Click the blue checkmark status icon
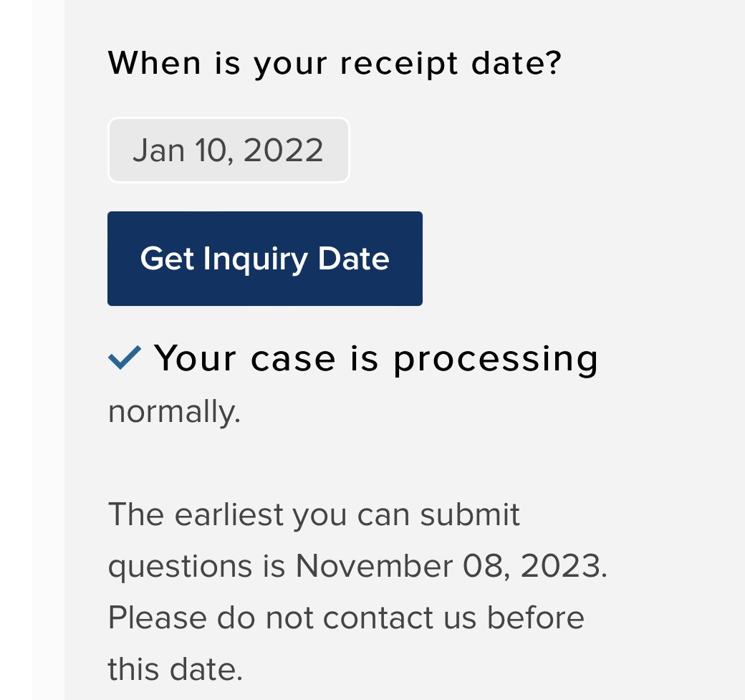The image size is (745, 700). click(125, 358)
